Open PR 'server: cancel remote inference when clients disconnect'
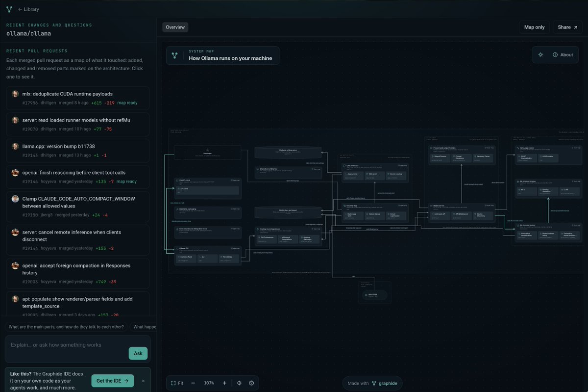The width and height of the screenshot is (588, 392). (78, 240)
